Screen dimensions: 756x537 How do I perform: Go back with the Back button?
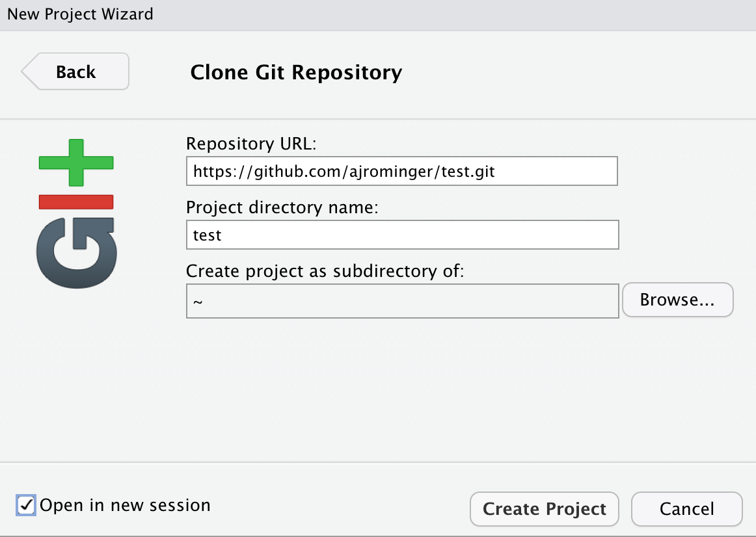tap(75, 72)
